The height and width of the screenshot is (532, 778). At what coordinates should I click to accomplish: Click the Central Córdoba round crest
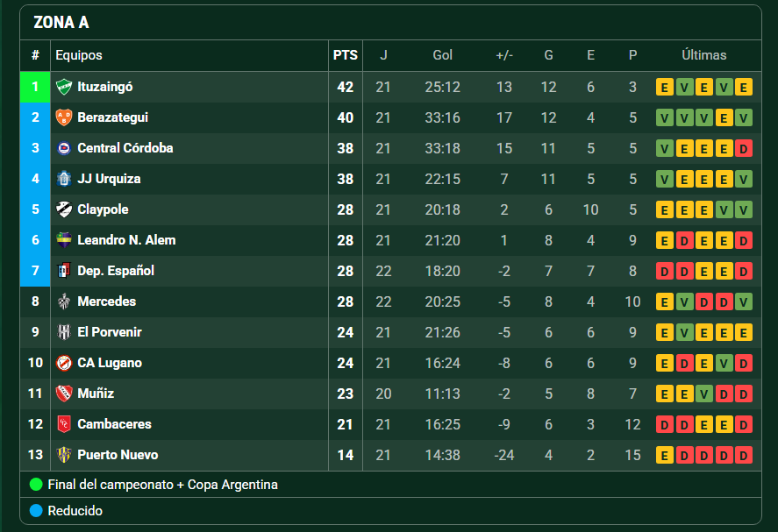64,148
